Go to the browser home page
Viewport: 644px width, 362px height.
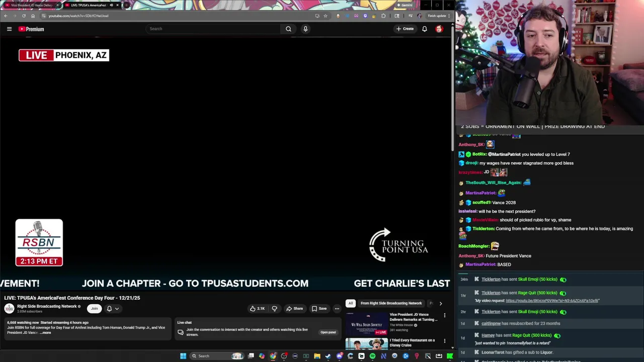tap(33, 16)
